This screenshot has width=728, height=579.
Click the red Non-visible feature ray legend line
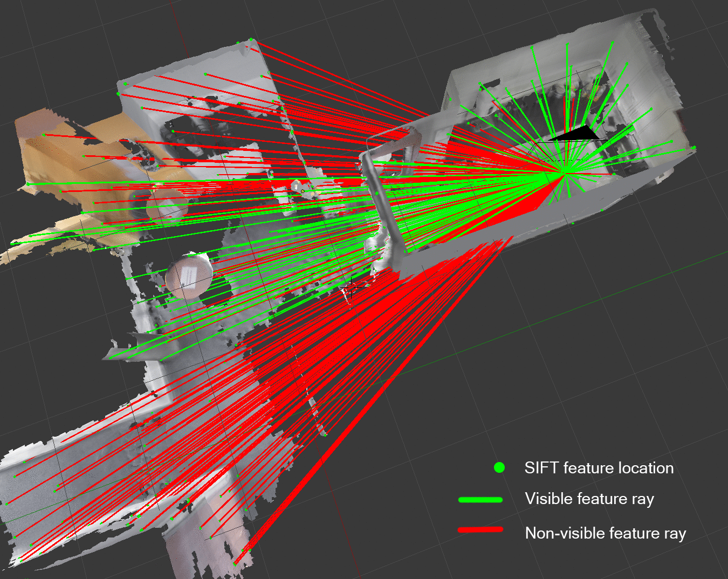[x=480, y=530]
